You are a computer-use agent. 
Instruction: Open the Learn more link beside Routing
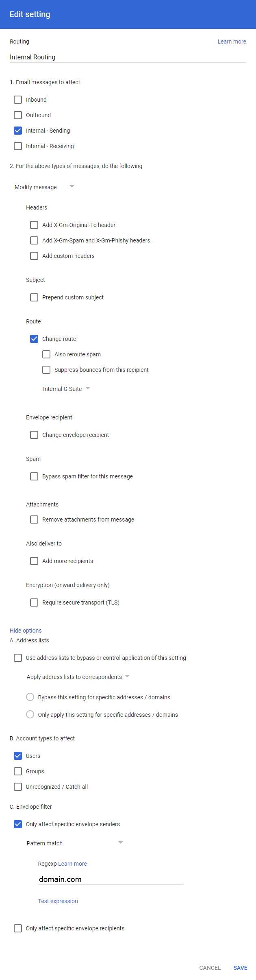(x=232, y=41)
